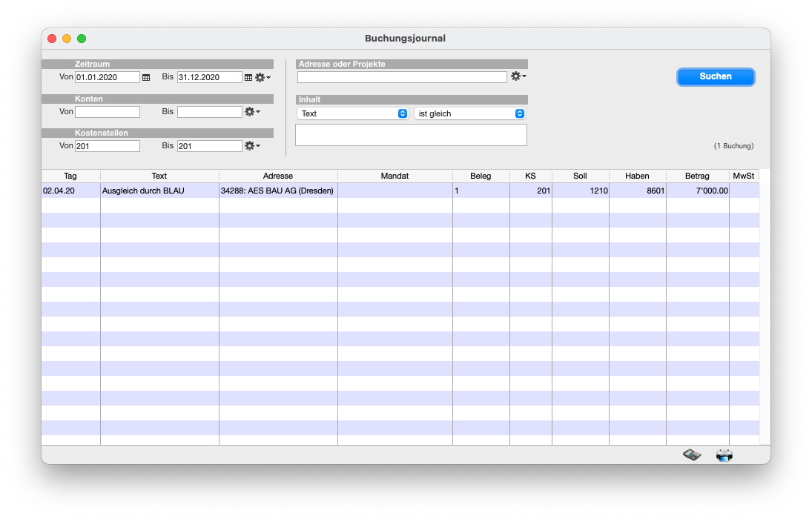Image resolution: width=812 pixels, height=519 pixels.
Task: Sort by the Mandat column header
Action: [x=395, y=176]
